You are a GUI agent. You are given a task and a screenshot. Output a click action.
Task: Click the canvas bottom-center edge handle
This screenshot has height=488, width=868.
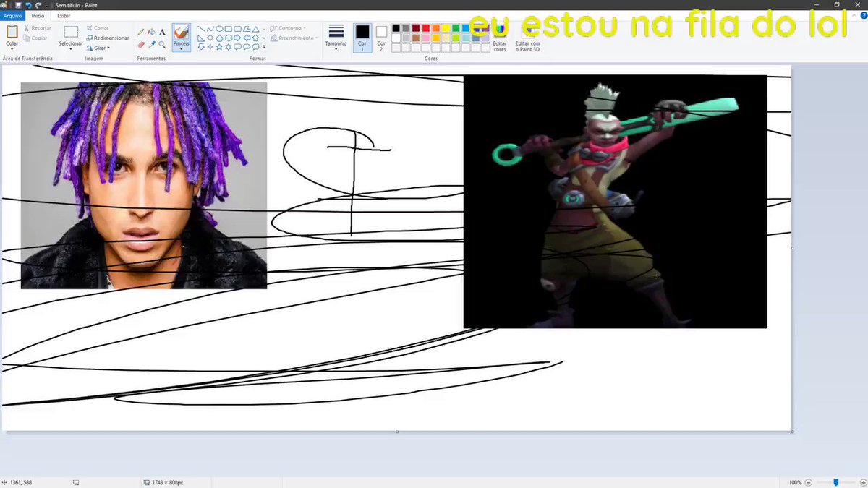coord(396,432)
